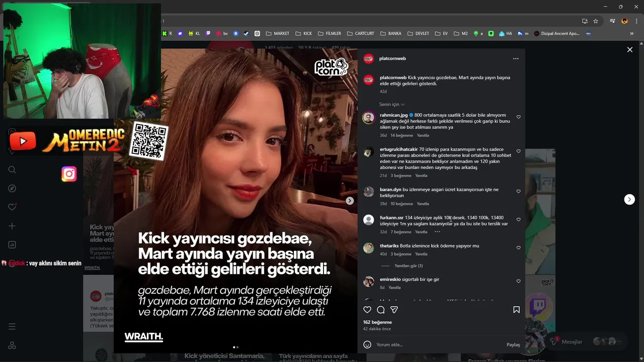
Task: Click install app icon in address bar
Action: (585, 21)
